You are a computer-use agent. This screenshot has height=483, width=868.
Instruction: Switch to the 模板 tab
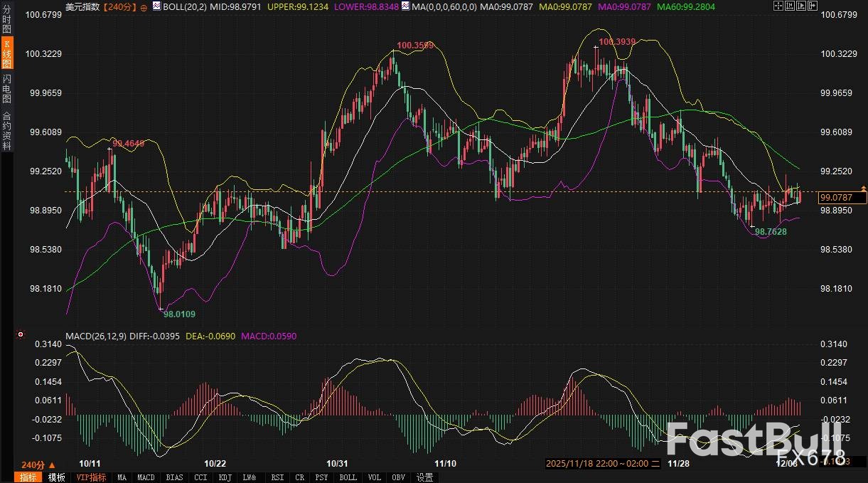[57, 477]
